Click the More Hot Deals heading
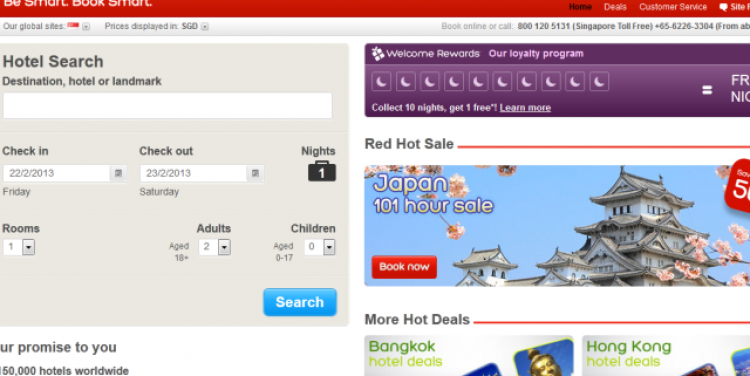750x376 pixels. [x=417, y=320]
